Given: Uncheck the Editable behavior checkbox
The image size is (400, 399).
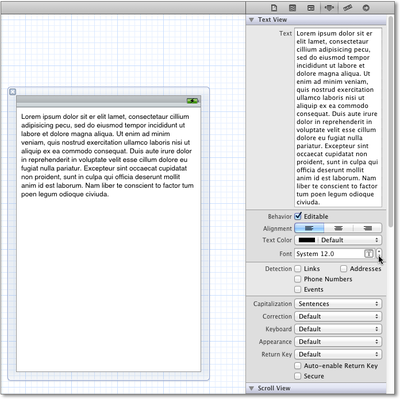Looking at the screenshot, I should pos(298,216).
